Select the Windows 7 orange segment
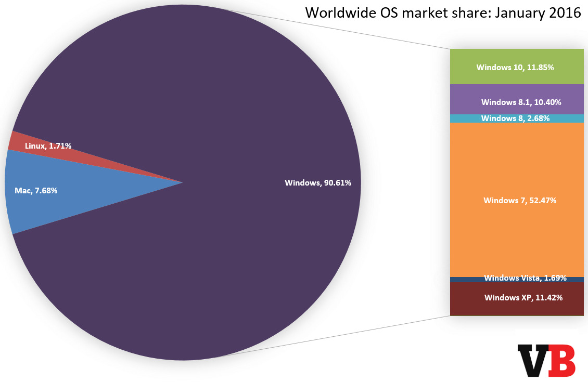Image resolution: width=588 pixels, height=382 pixels. point(517,200)
